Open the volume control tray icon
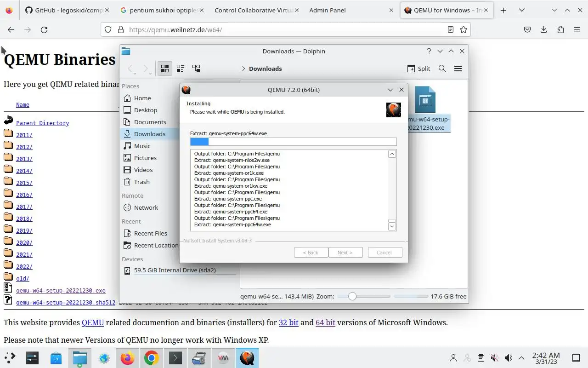588x368 pixels. (x=508, y=358)
